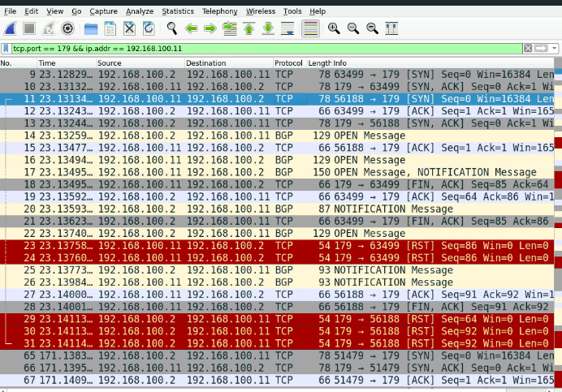
Task: Clear the display filter
Action: 528,49
